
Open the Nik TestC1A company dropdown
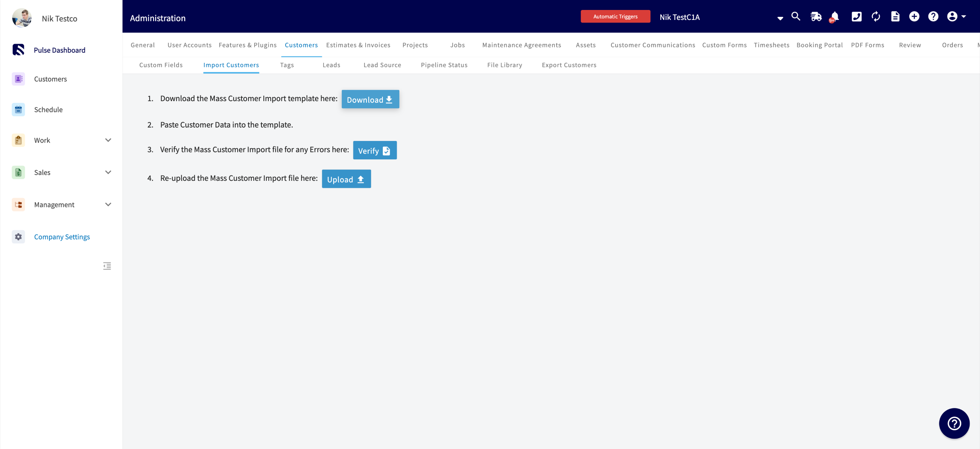tap(780, 18)
